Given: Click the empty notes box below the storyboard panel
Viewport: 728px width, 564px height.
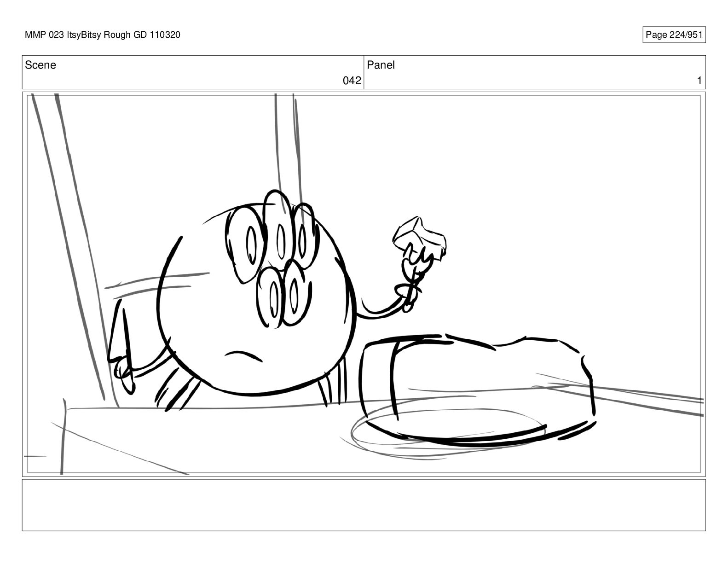Looking at the screenshot, I should point(364,505).
